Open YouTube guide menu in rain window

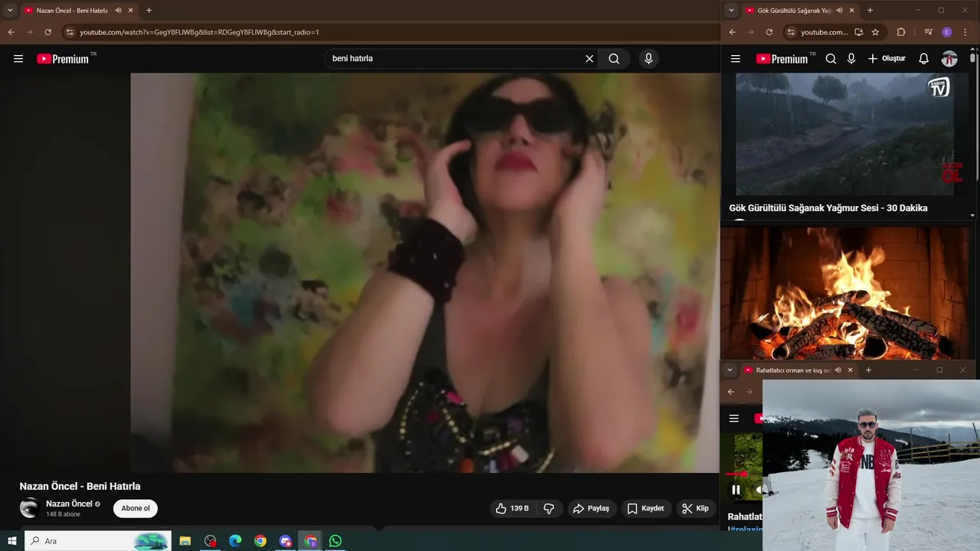736,59
